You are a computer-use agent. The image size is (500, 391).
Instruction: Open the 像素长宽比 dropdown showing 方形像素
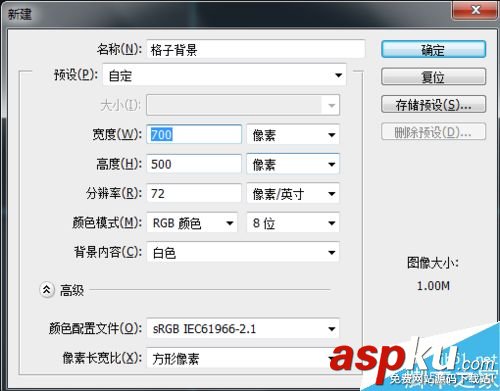243,358
